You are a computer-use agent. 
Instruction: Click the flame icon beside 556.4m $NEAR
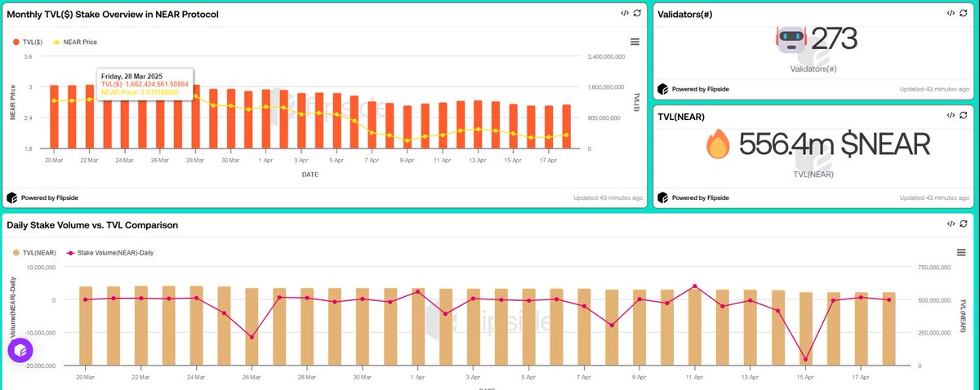click(x=719, y=145)
